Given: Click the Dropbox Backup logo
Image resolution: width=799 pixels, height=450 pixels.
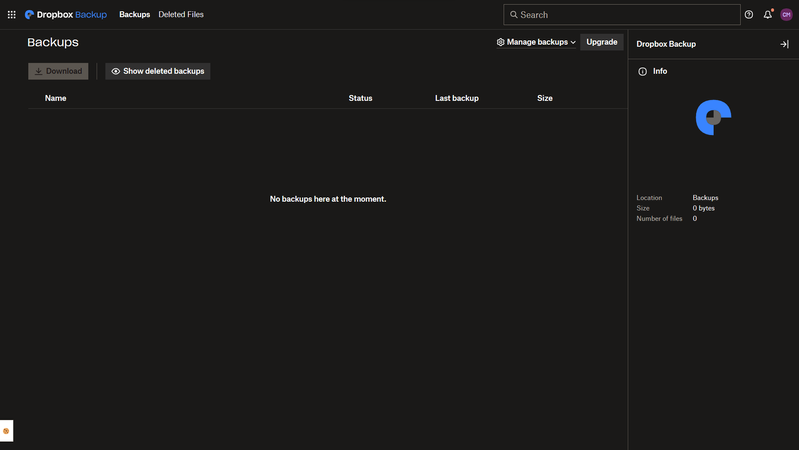Looking at the screenshot, I should click(x=66, y=15).
